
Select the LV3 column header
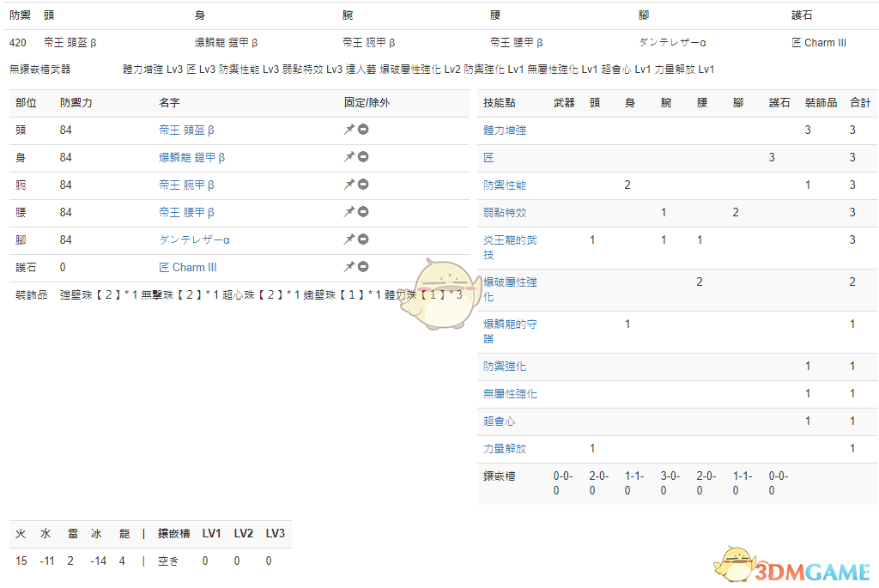tap(276, 534)
